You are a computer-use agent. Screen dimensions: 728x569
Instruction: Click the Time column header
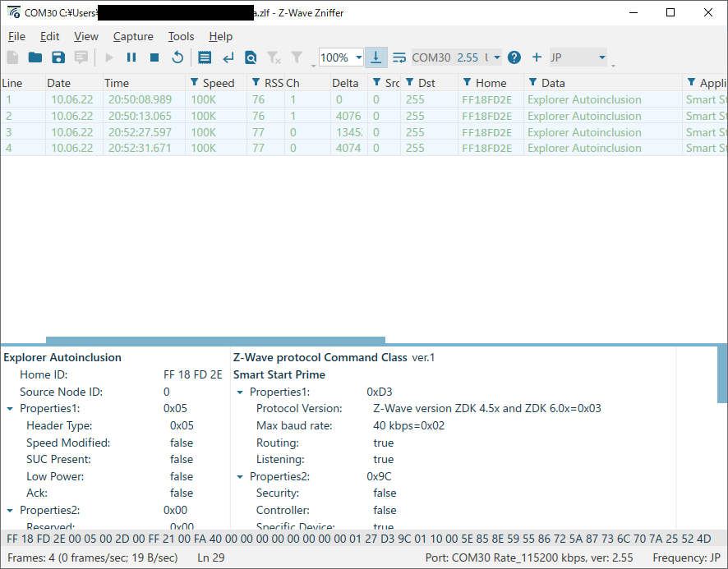tap(144, 83)
